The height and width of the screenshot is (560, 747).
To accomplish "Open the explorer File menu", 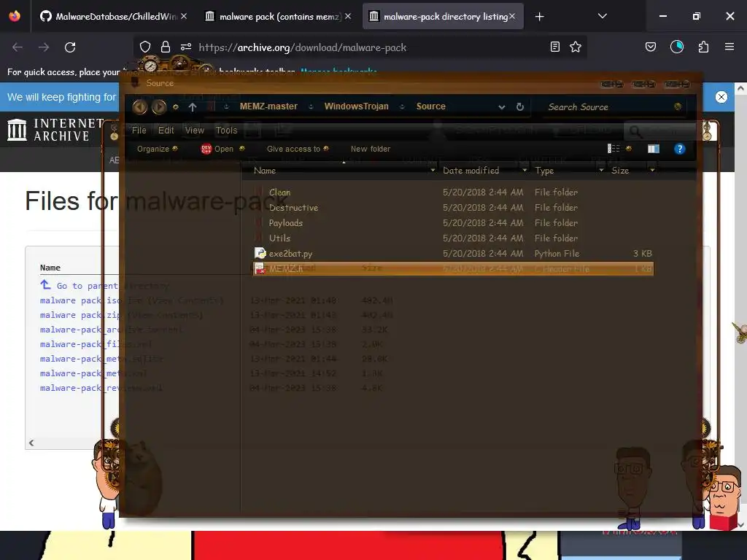I will 139,130.
